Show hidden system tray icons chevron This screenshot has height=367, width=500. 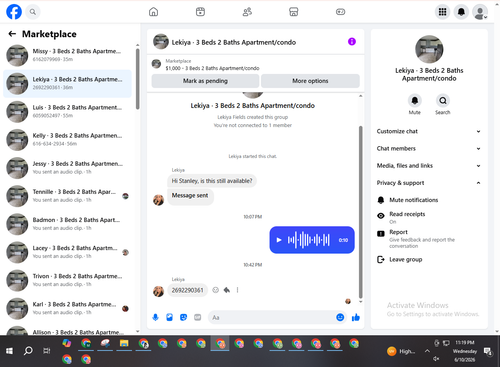(427, 351)
